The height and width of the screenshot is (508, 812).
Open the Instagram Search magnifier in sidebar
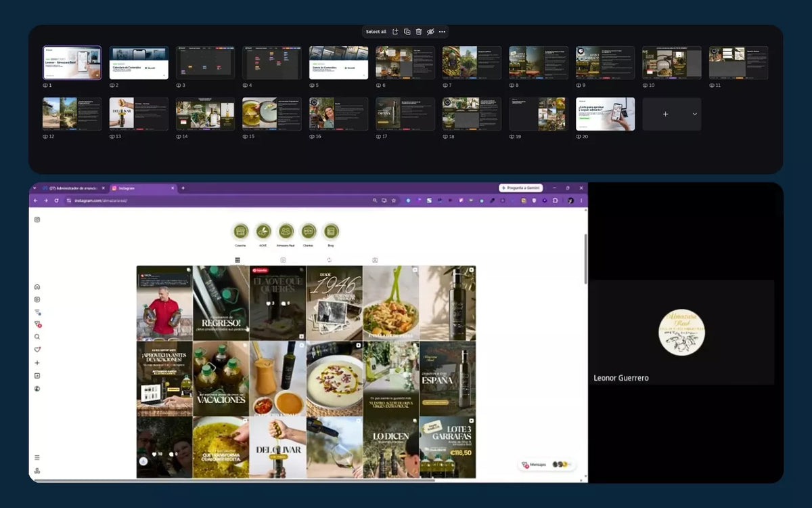point(37,337)
